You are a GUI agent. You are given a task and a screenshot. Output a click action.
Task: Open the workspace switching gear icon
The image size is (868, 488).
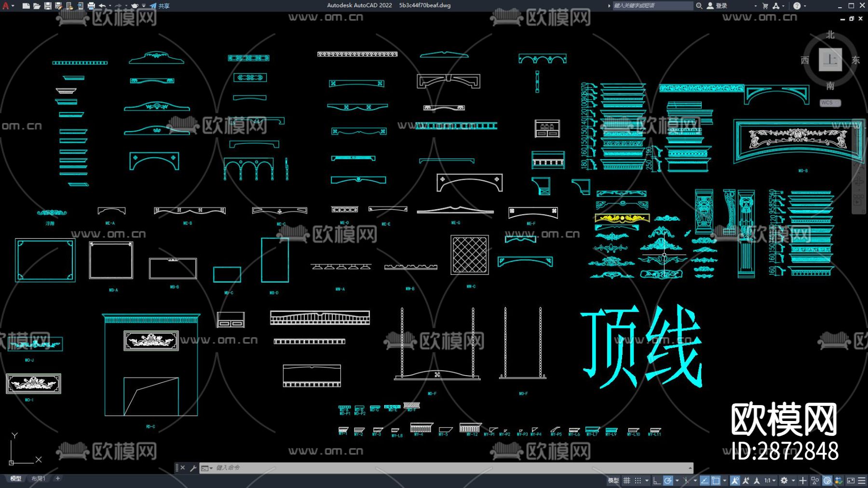pyautogui.click(x=784, y=480)
